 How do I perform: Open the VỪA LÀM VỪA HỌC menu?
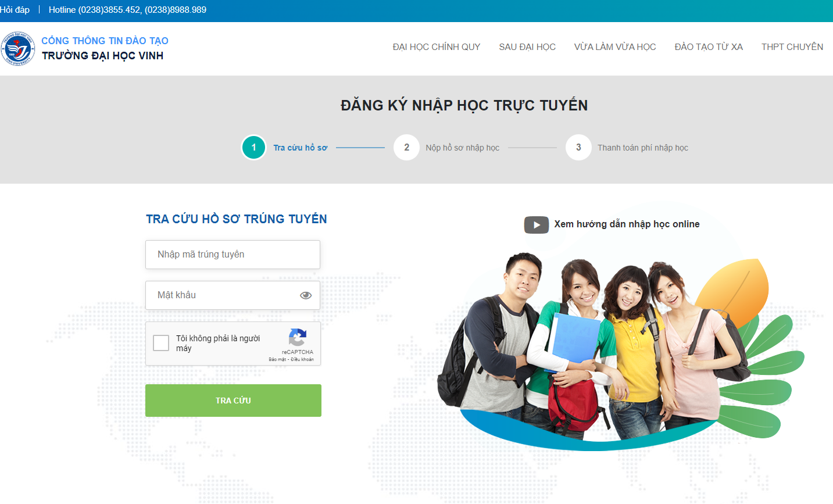[x=615, y=47]
